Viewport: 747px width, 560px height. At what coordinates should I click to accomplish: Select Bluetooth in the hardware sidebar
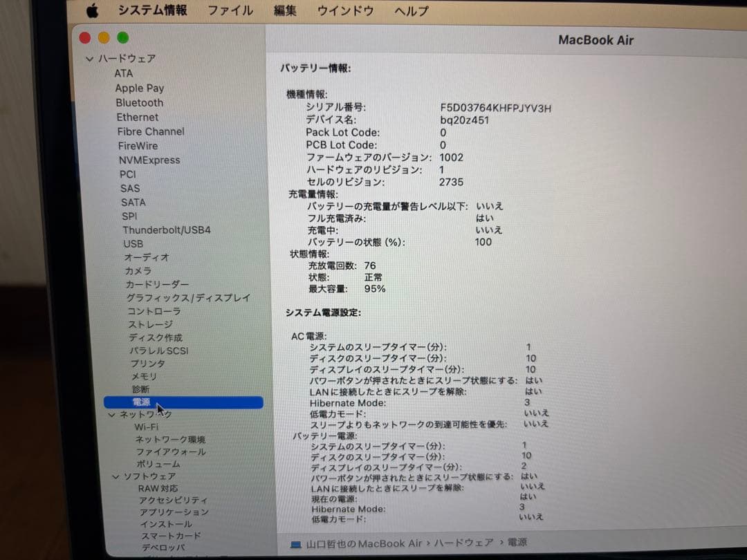(x=141, y=102)
